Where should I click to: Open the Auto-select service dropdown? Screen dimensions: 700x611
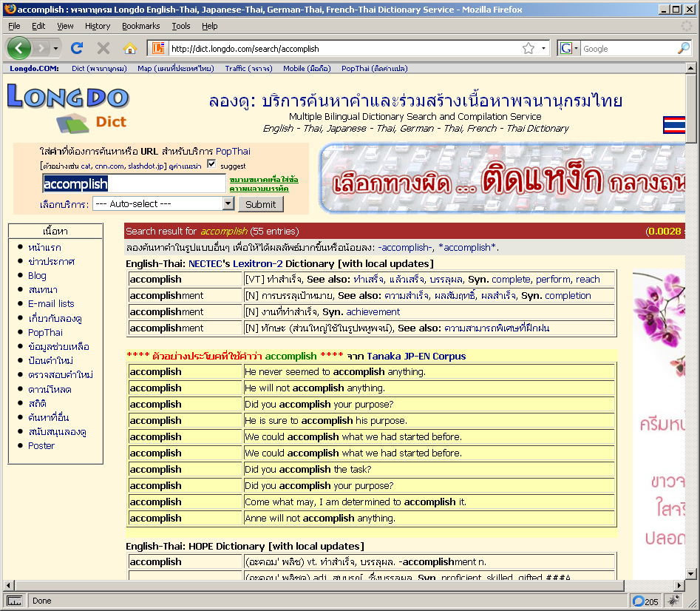pos(163,203)
